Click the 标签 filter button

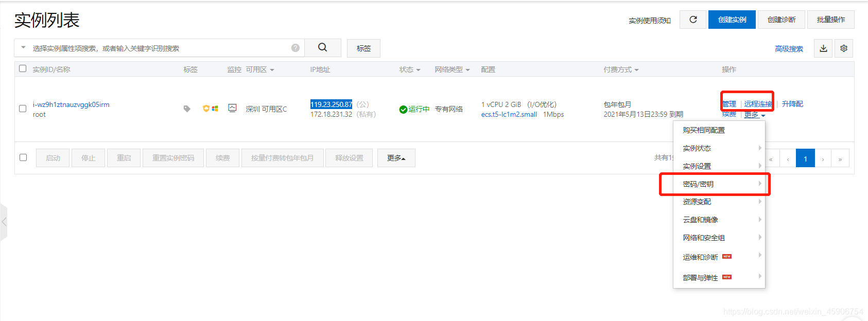click(x=363, y=48)
